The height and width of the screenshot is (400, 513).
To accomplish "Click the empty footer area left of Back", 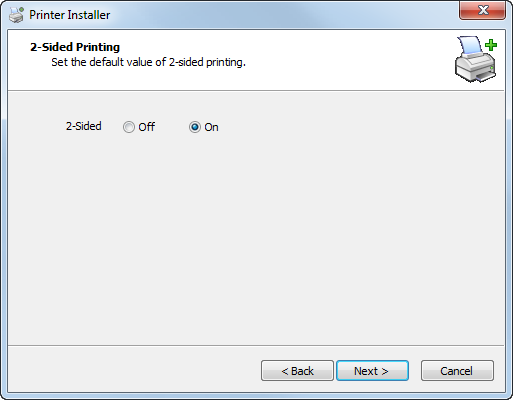I will tap(133, 370).
